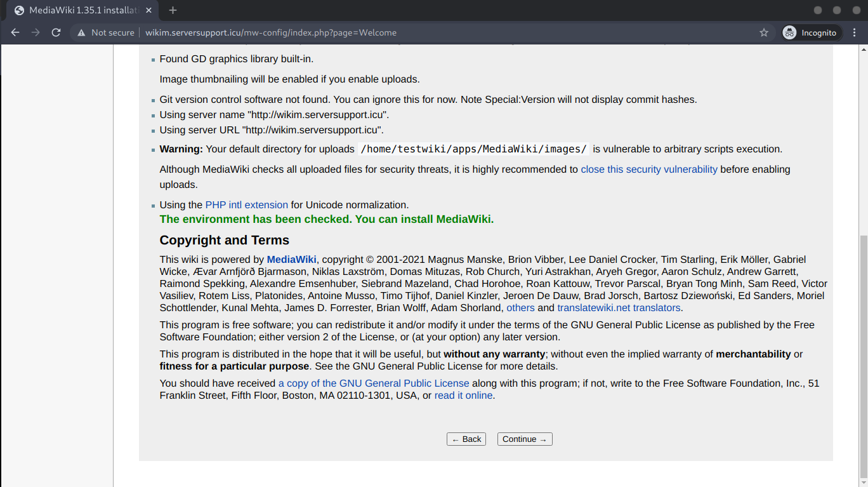Open the Incognito profile indicator
Image resolution: width=868 pixels, height=487 pixels.
click(x=810, y=32)
